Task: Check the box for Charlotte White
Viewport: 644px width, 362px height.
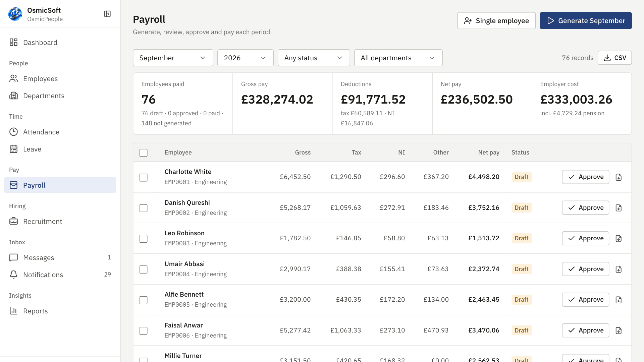Action: click(144, 177)
